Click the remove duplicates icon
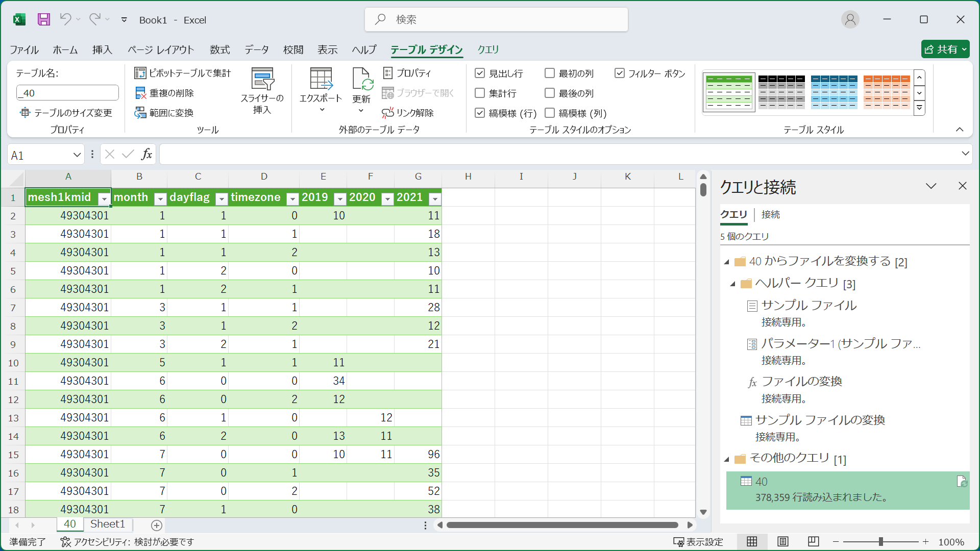Viewport: 980px width, 551px height. pyautogui.click(x=140, y=93)
